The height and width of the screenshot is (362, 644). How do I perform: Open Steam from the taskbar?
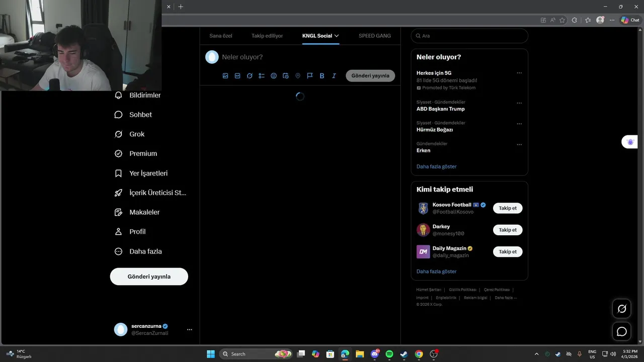pos(404,354)
